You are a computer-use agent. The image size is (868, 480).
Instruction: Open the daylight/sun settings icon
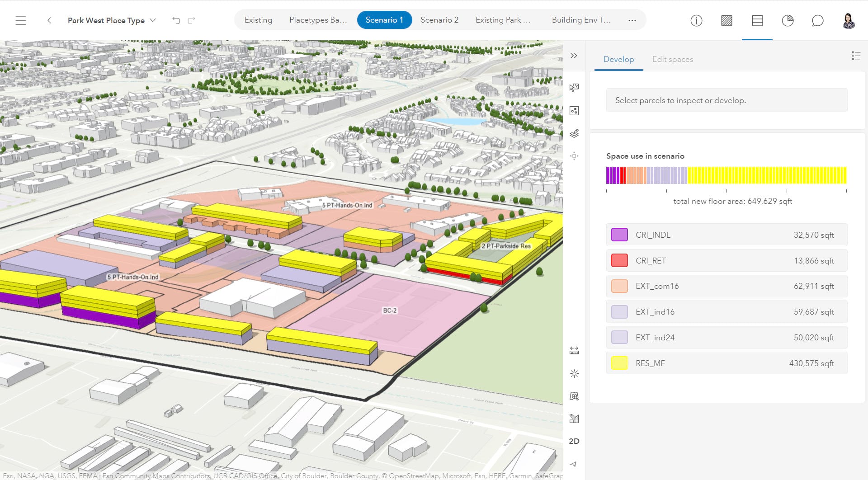coord(574,373)
